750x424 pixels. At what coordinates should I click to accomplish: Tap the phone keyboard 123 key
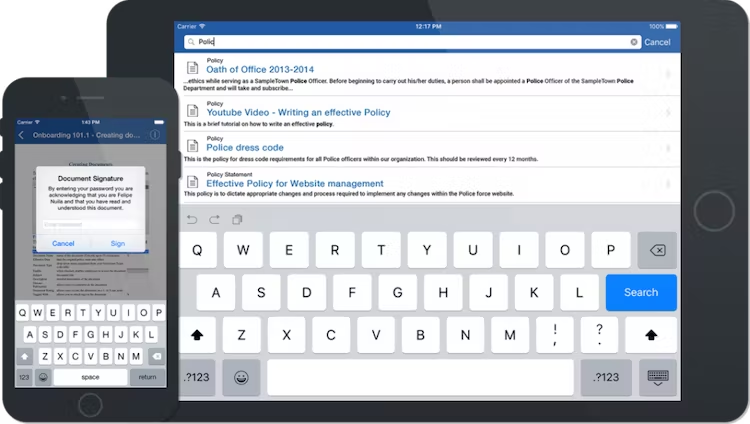pyautogui.click(x=24, y=377)
